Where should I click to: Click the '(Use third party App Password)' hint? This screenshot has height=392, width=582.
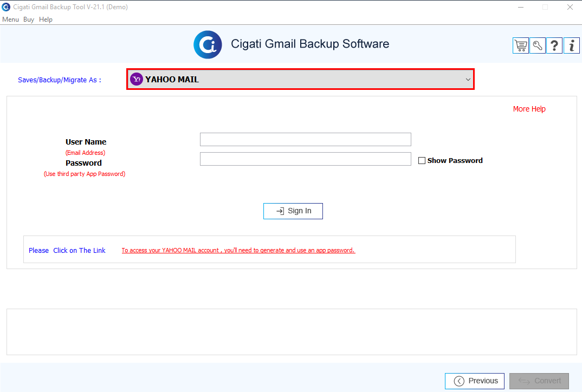(x=85, y=174)
